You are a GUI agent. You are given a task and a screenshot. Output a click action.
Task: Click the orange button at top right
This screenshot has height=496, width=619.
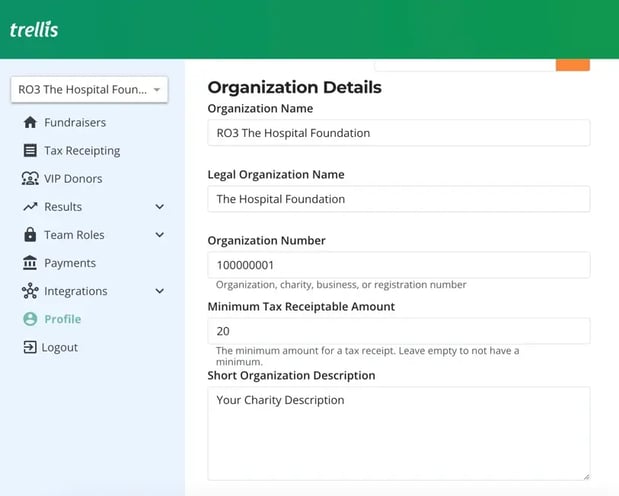pyautogui.click(x=572, y=65)
